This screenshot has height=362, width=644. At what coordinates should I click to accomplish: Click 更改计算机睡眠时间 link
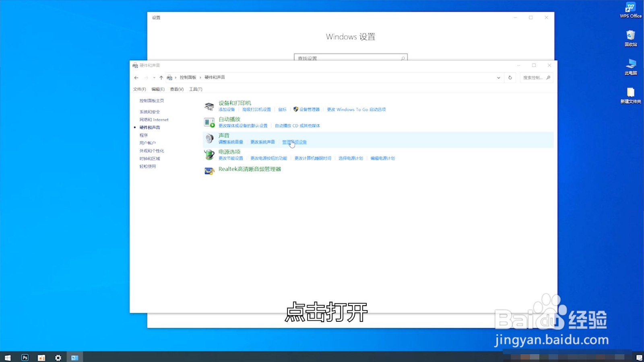coord(313,158)
